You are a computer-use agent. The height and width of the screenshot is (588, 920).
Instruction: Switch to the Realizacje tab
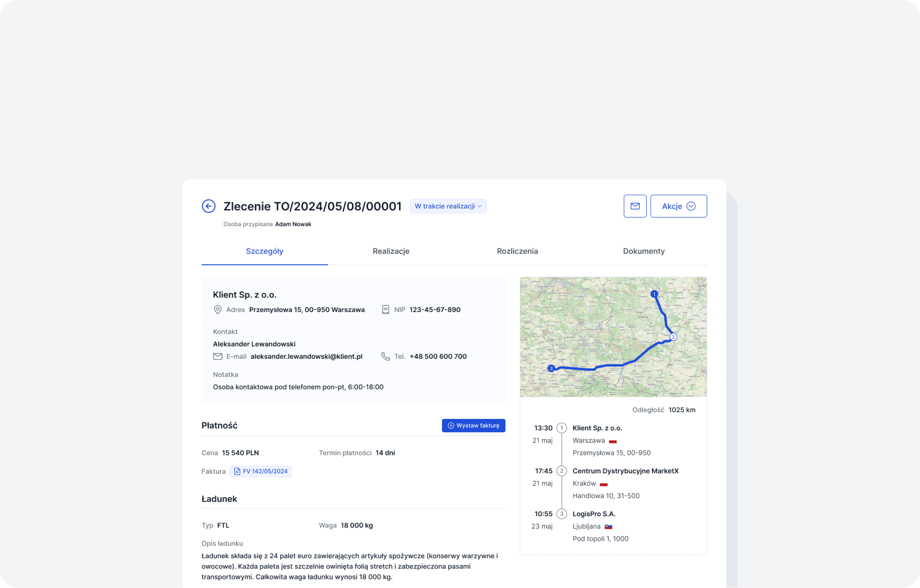coord(391,251)
